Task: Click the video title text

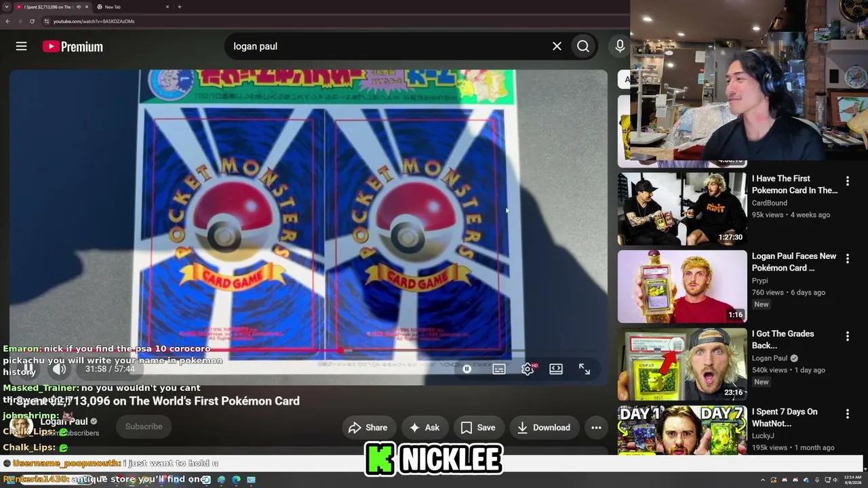Action: coord(155,401)
